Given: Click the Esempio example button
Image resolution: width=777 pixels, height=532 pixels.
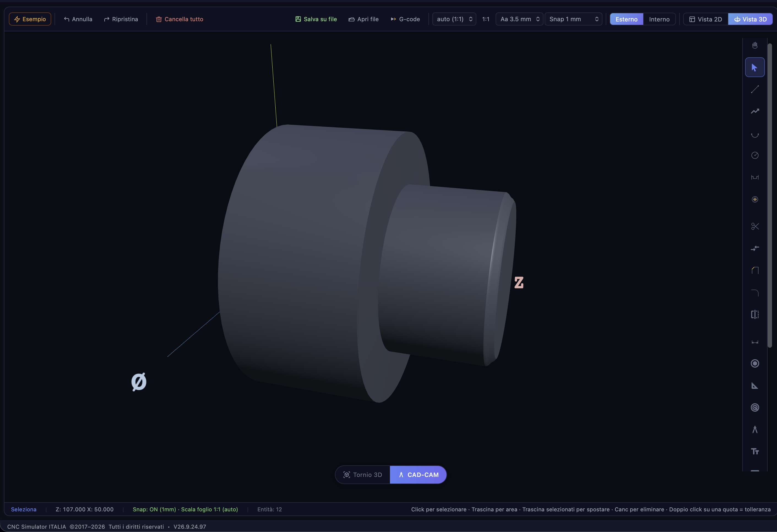Looking at the screenshot, I should click(30, 19).
